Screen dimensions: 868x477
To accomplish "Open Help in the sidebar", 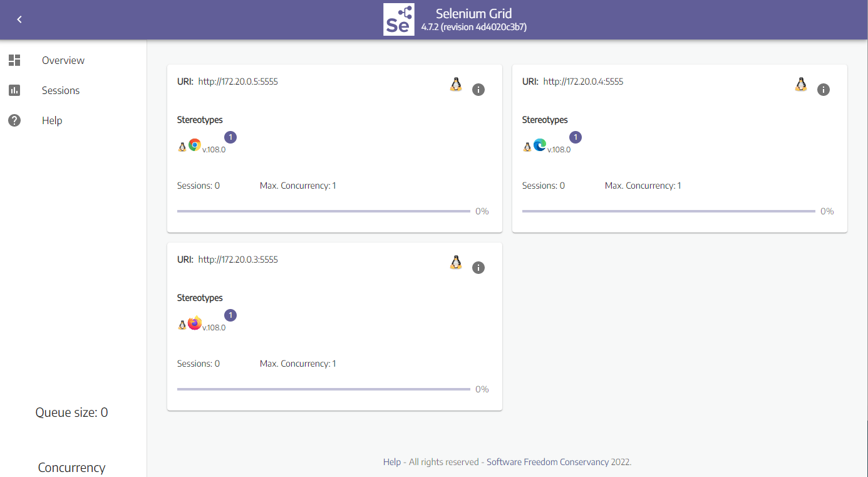I will (52, 120).
